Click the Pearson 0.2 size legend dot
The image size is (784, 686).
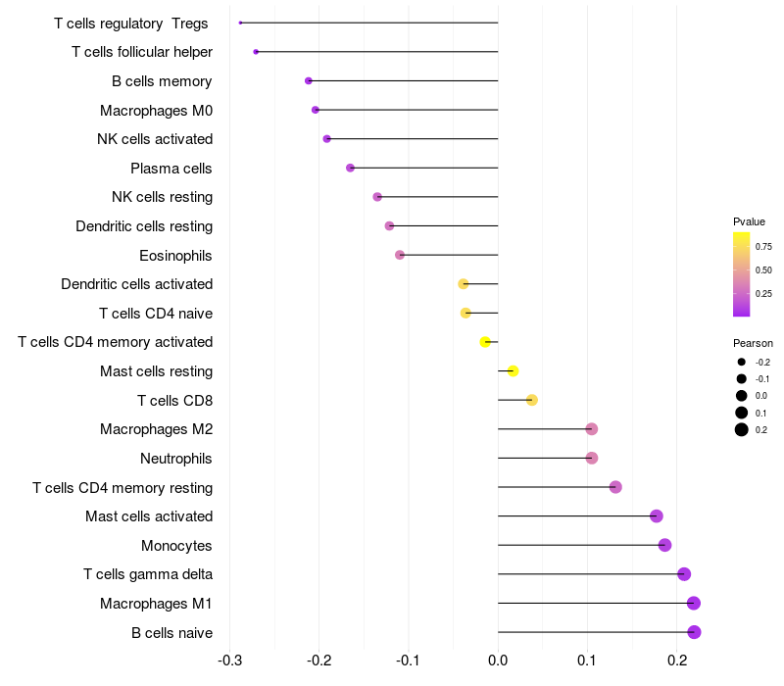point(742,429)
